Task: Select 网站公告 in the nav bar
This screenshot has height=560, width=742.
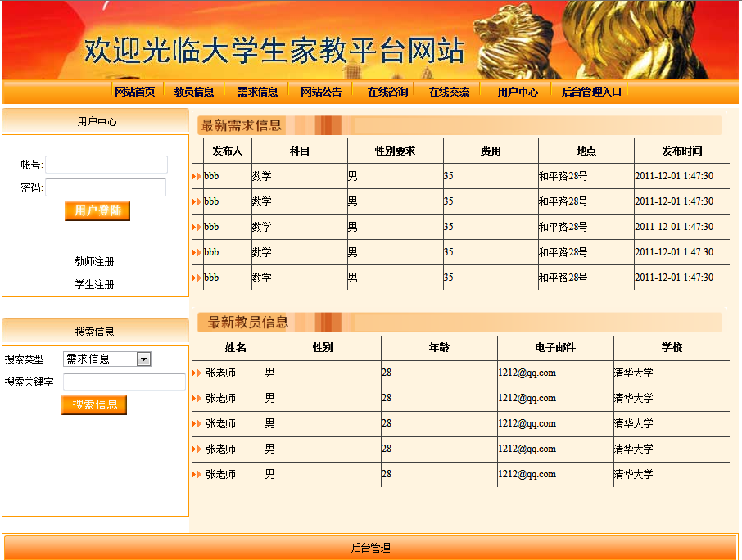Action: click(x=321, y=92)
